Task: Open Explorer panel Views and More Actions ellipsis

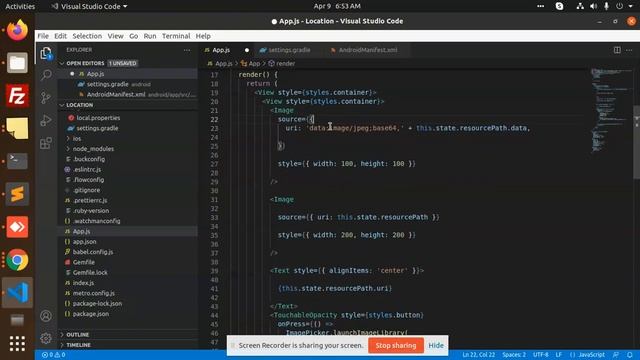Action: click(x=187, y=50)
